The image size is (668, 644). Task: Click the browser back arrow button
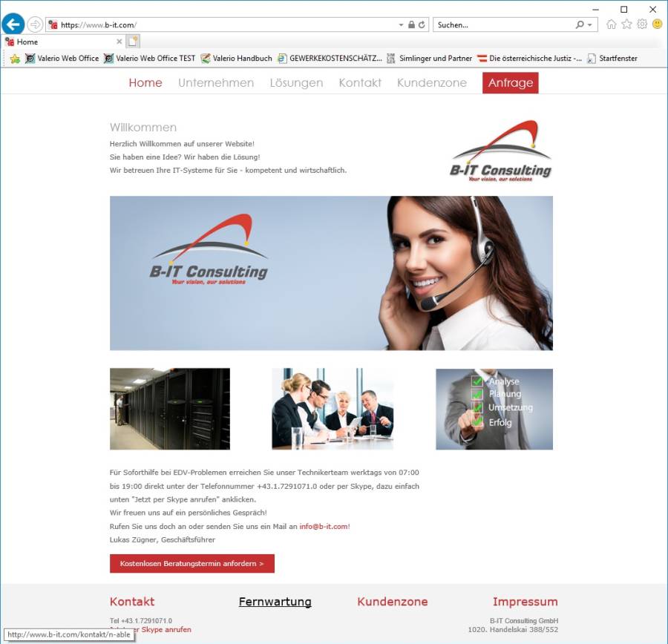[13, 24]
